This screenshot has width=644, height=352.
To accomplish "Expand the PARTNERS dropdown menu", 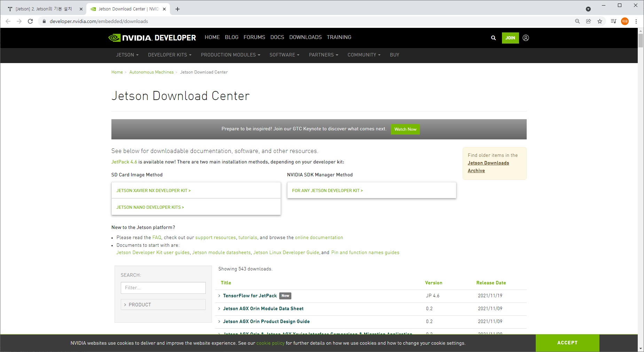I will (323, 55).
